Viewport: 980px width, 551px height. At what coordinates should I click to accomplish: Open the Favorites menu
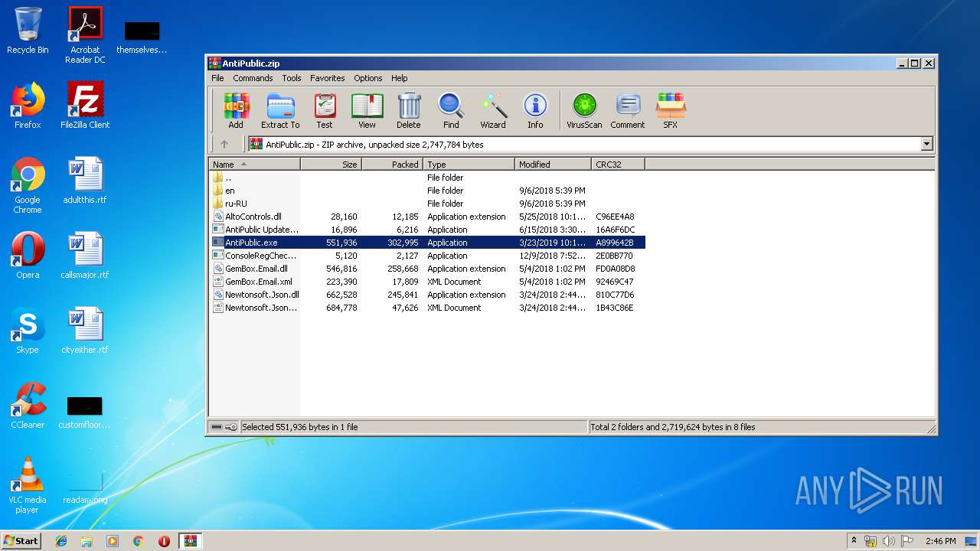tap(327, 78)
